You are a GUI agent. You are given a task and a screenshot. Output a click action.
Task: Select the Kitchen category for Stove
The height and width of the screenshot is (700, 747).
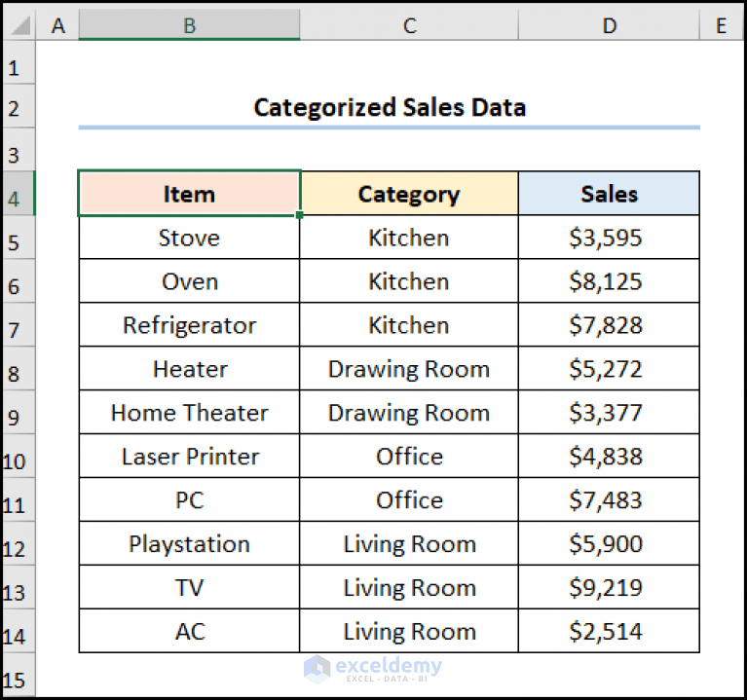tap(409, 238)
